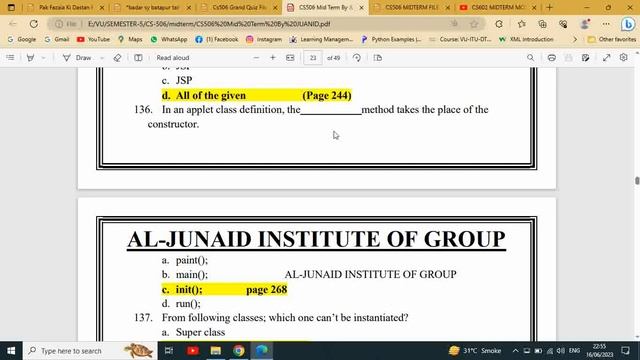This screenshot has width=640, height=360.
Task: Open XML Introduction bookmark
Action: coord(526,39)
